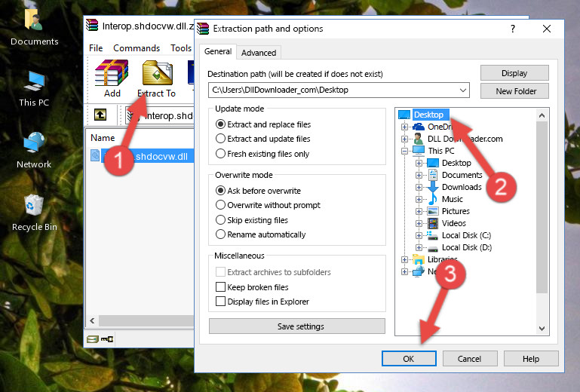Select Pictures in the folder tree
Image resolution: width=580 pixels, height=392 pixels.
456,212
